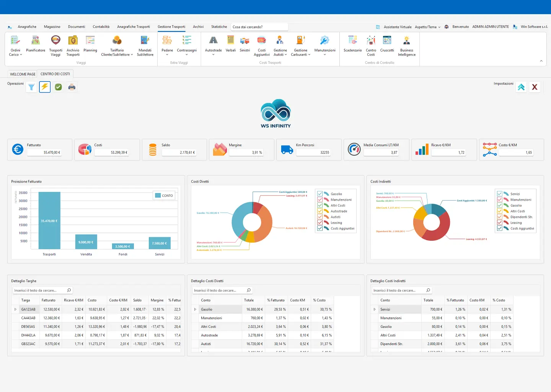Switch to the WELCOME PAGE tab
551x392 pixels.
pos(23,74)
